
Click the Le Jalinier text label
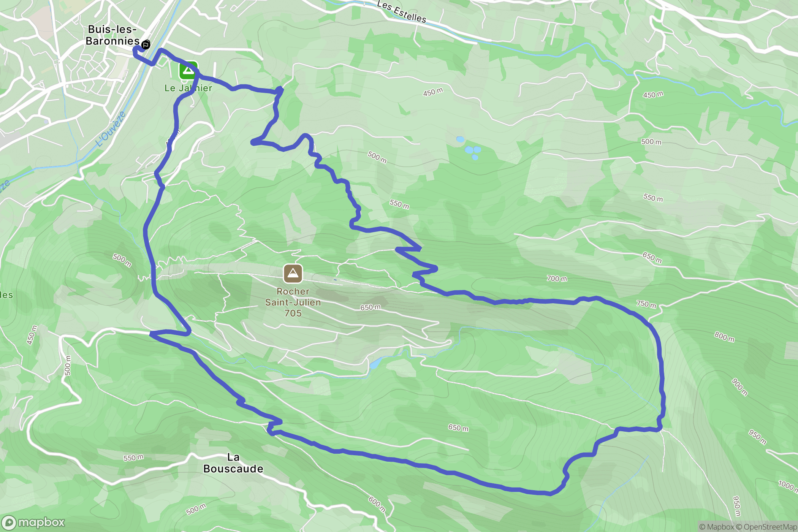pos(188,88)
